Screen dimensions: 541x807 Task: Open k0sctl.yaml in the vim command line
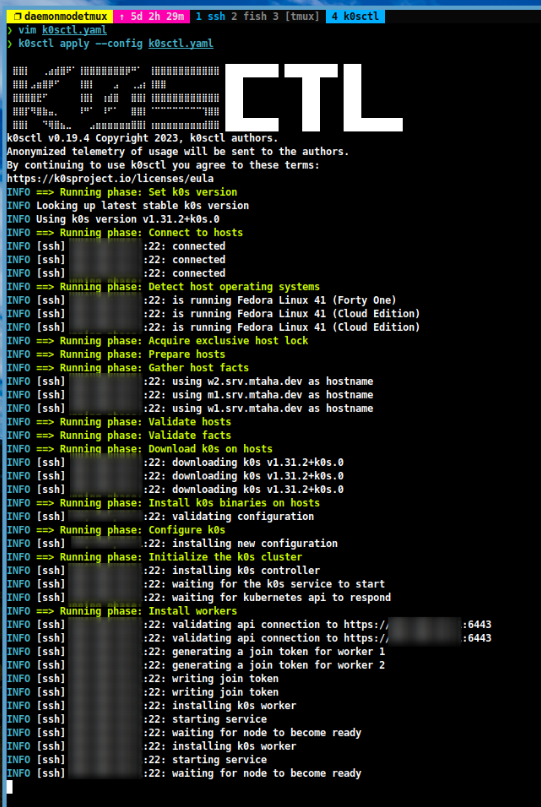[75, 30]
